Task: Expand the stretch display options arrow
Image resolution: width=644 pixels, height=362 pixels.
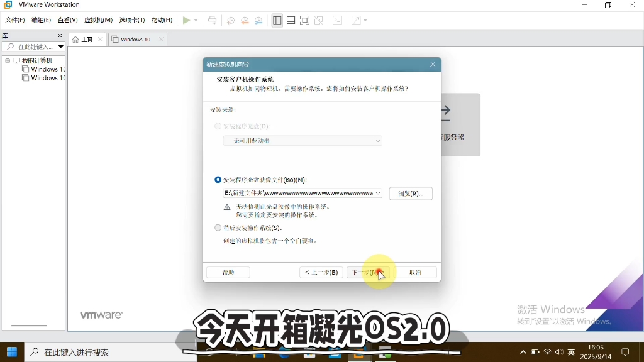Action: click(365, 20)
